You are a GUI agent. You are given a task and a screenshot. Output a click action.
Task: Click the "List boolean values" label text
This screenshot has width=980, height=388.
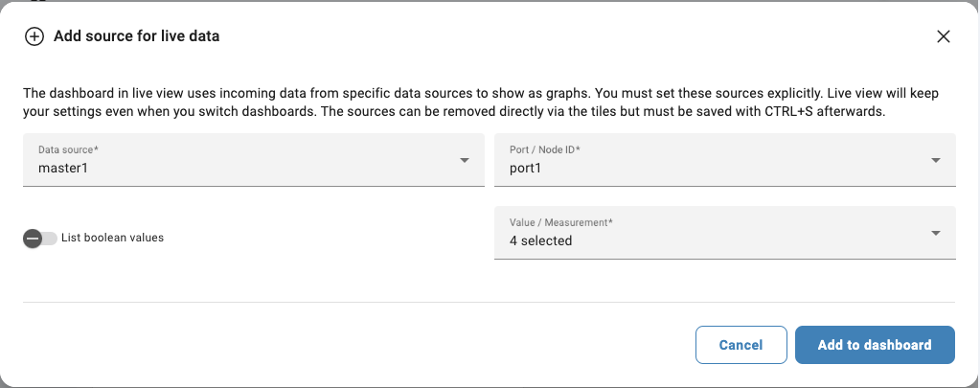pyautogui.click(x=112, y=238)
